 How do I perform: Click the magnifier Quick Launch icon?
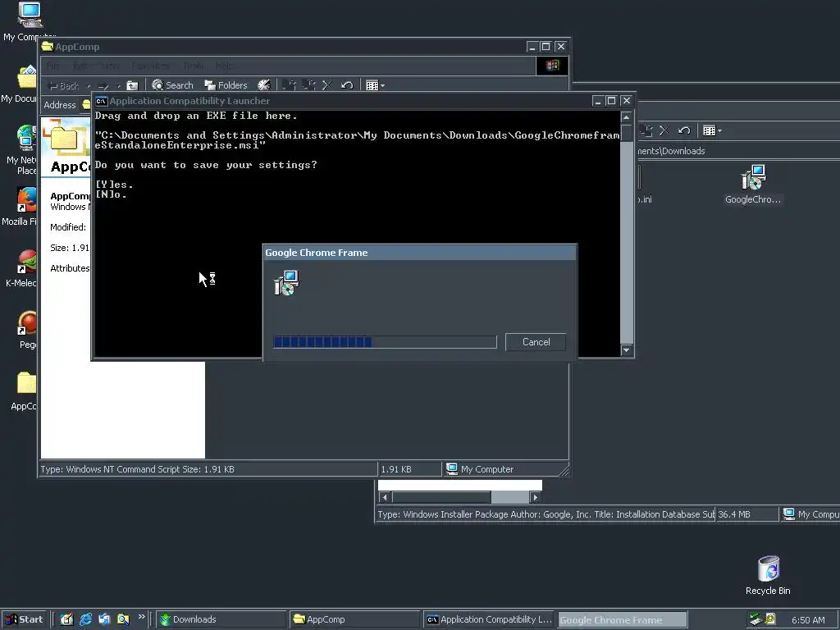pos(123,619)
